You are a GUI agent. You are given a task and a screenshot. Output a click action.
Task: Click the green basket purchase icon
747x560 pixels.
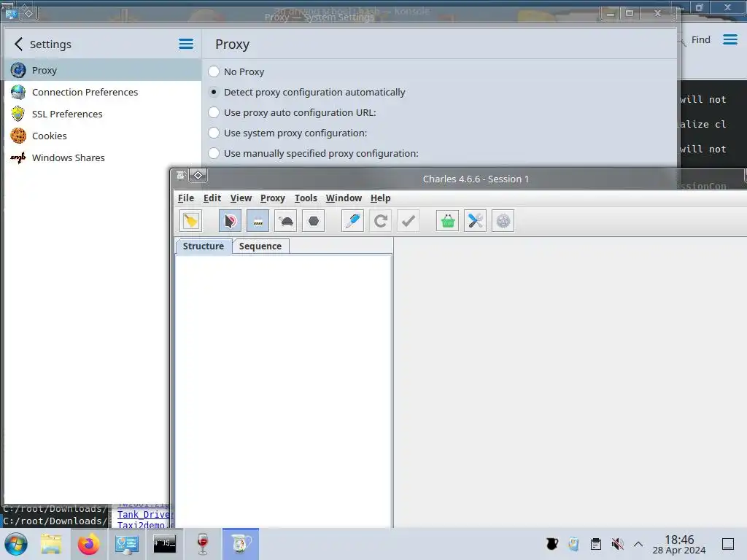(x=447, y=221)
